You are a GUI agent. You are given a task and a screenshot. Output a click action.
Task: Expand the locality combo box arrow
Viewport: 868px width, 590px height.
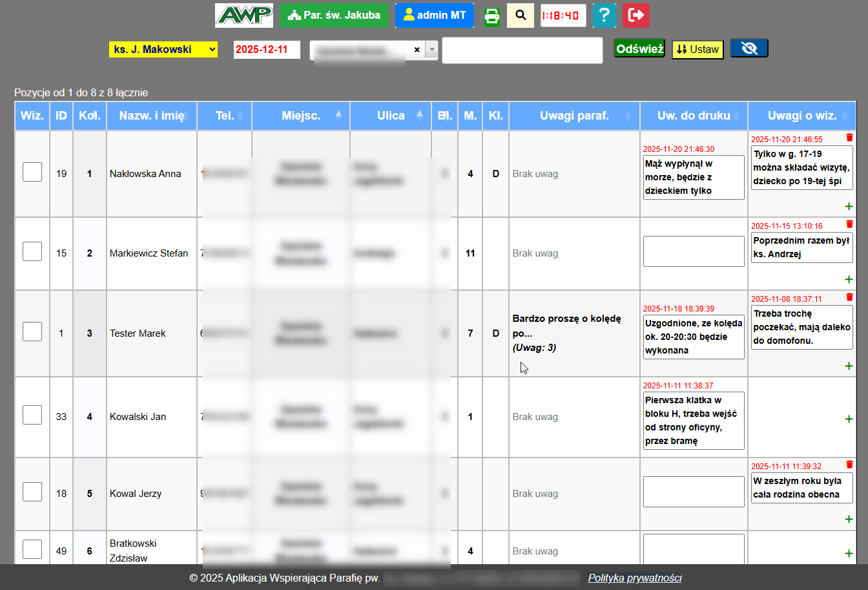coord(431,50)
